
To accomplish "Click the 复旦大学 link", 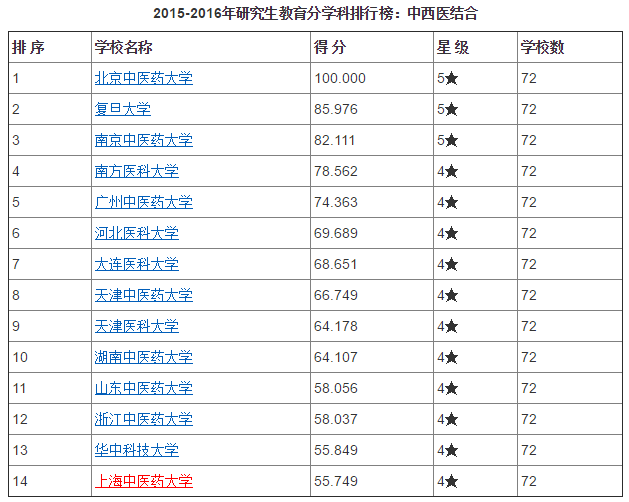I will click(122, 109).
